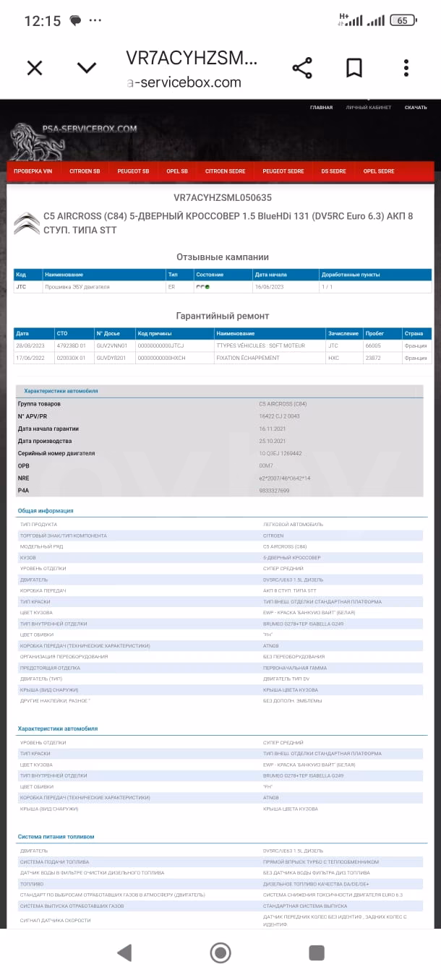The height and width of the screenshot is (980, 441).
Task: Tap the Android back navigation button
Action: tap(124, 953)
